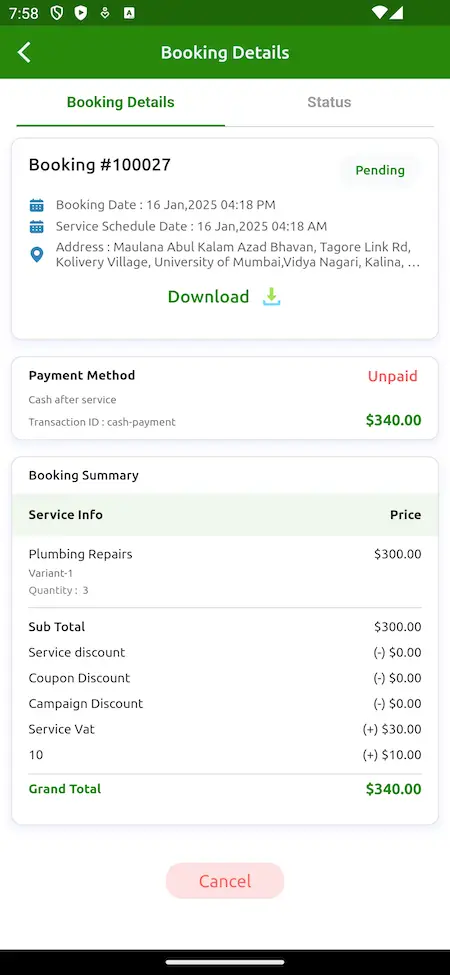Viewport: 450px width, 975px height.
Task: Tap the Service Vat charge row
Action: [225, 729]
